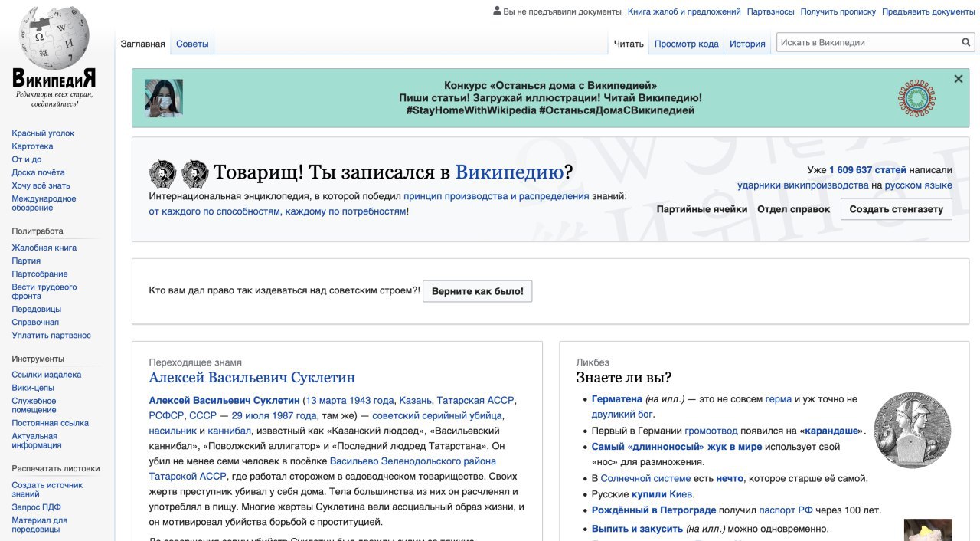Open 'Выпить и закусить' link
Screen dimensions: 980x541
[637, 529]
